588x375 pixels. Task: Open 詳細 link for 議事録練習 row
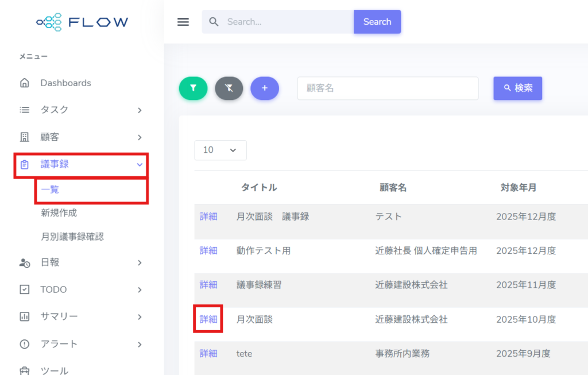pos(208,285)
